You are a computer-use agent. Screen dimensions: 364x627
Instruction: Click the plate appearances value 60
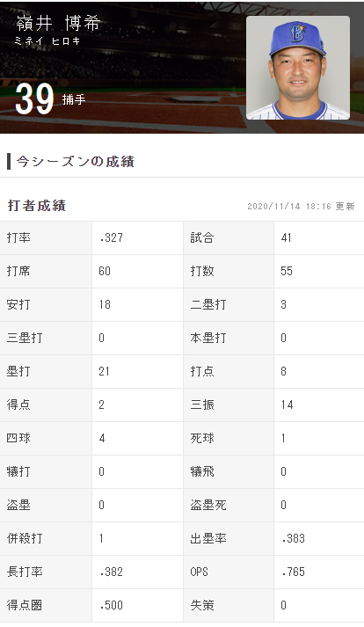click(x=105, y=271)
